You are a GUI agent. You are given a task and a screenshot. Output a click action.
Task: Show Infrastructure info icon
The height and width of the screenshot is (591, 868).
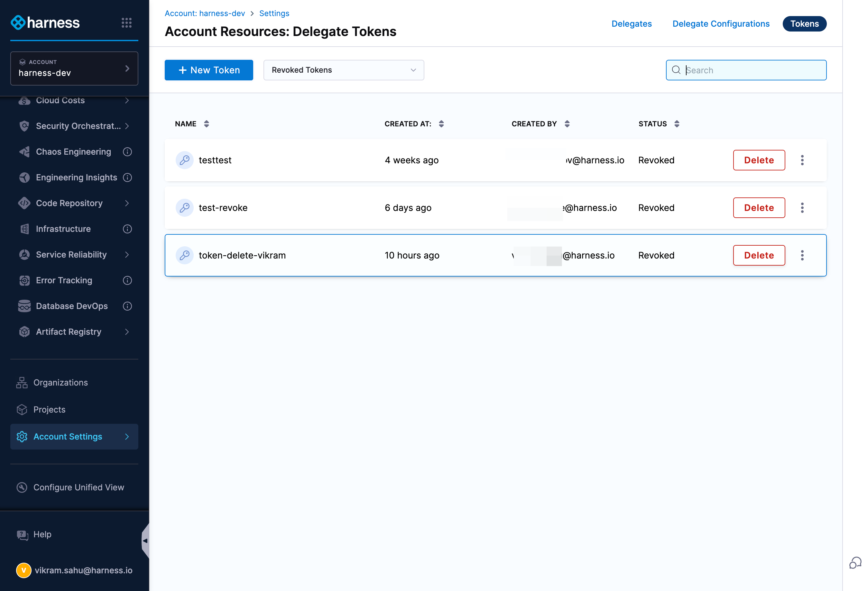[127, 229]
